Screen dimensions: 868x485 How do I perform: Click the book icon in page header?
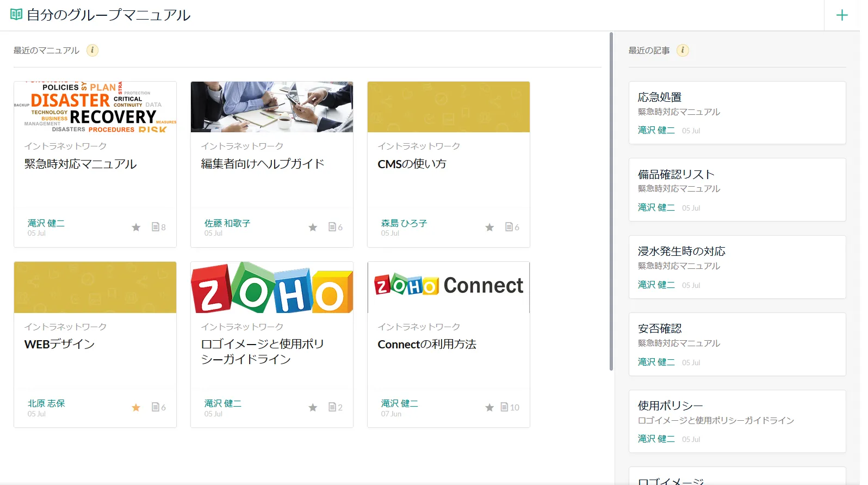16,15
